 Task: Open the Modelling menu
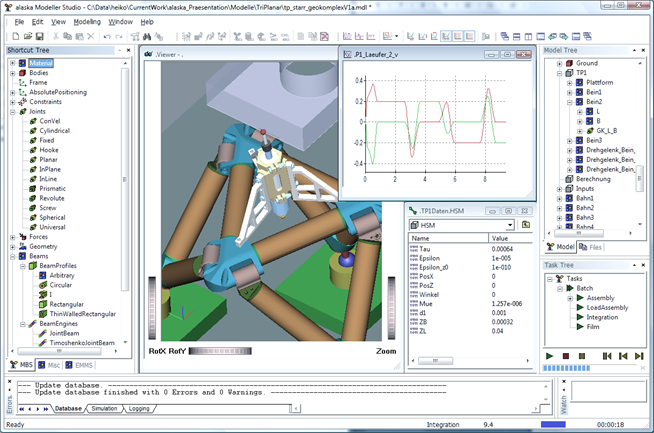tap(85, 20)
